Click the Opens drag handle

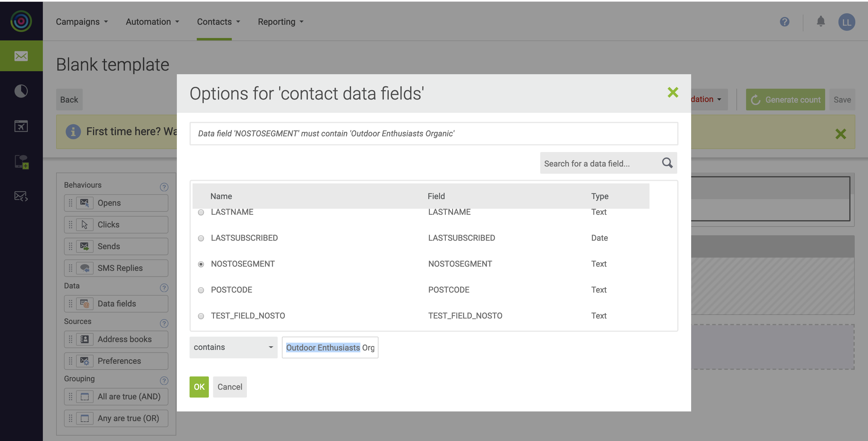click(70, 203)
